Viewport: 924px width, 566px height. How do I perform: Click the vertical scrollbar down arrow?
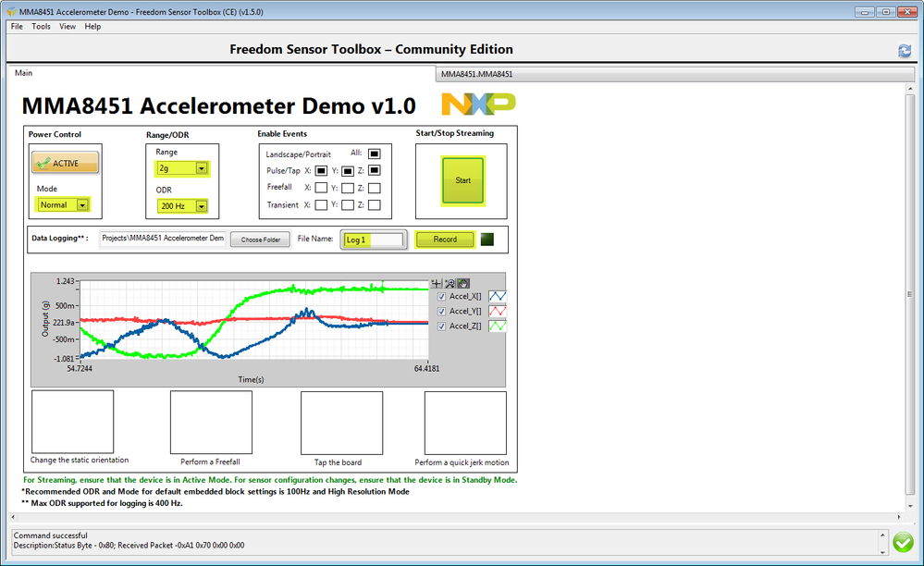coord(910,505)
